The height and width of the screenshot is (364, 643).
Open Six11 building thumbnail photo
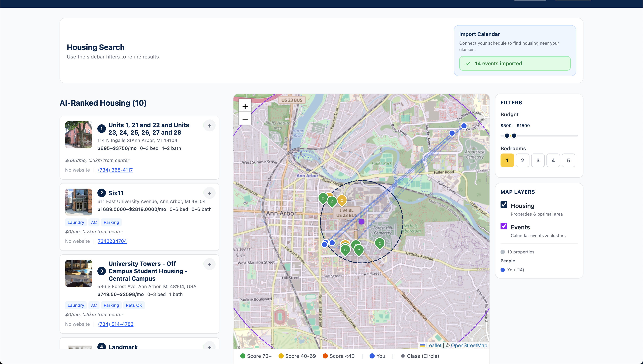[78, 202]
